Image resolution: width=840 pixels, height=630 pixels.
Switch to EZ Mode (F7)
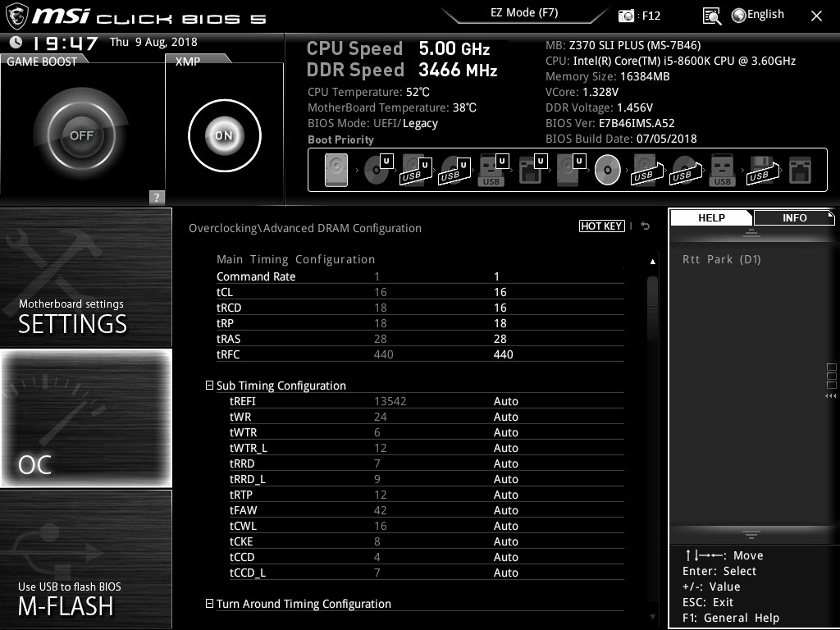click(x=524, y=12)
